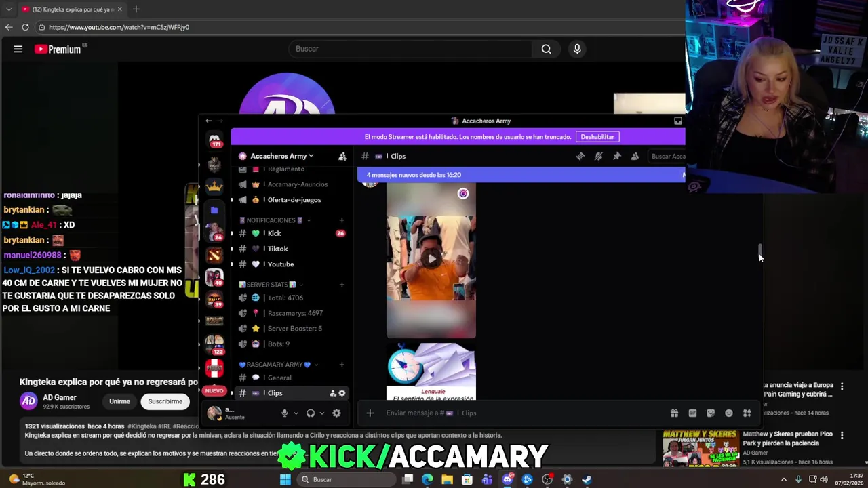Create invite for Clips channel
The height and width of the screenshot is (488, 868).
coord(333,393)
